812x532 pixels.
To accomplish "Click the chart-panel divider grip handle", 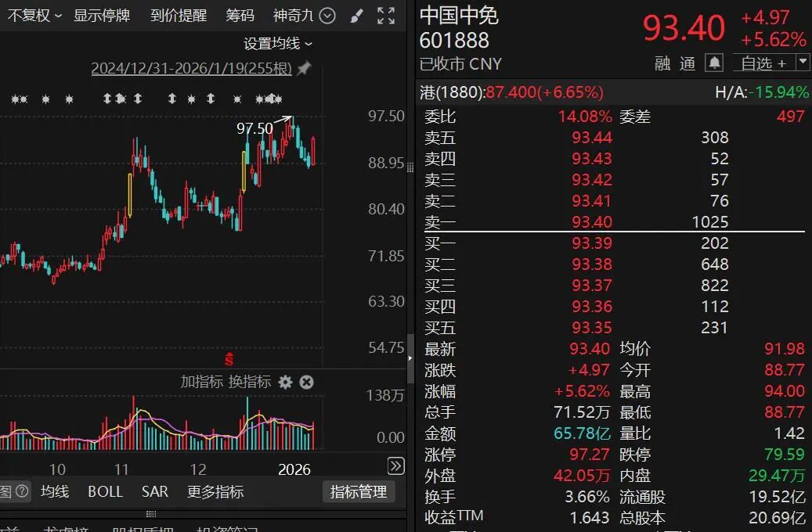I will pyautogui.click(x=410, y=167).
